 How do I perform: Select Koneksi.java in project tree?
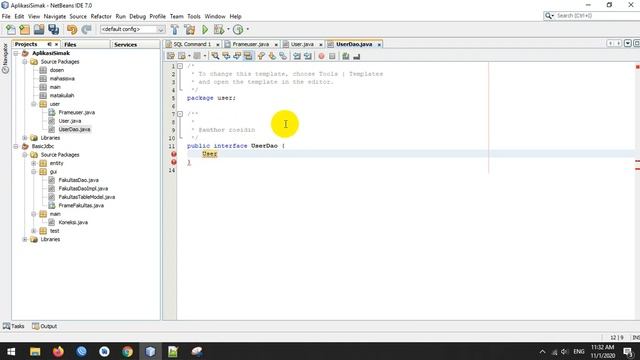tap(73, 222)
